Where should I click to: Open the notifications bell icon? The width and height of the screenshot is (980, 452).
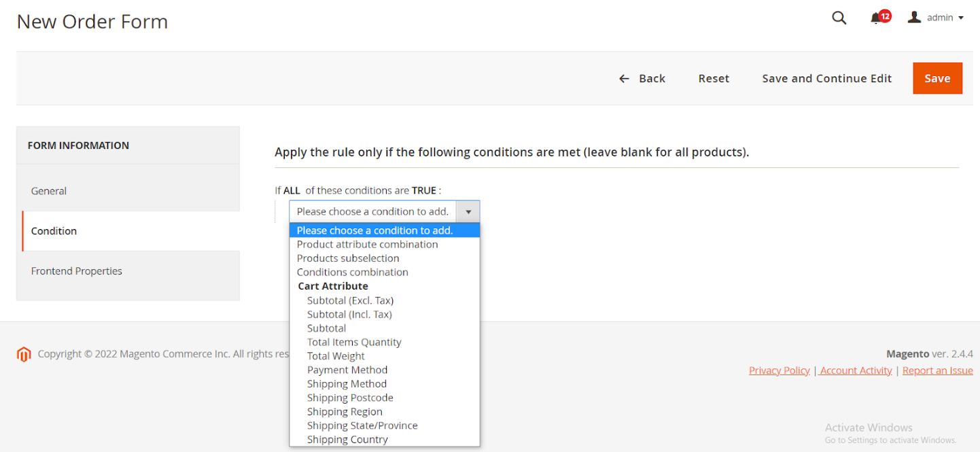coord(876,19)
